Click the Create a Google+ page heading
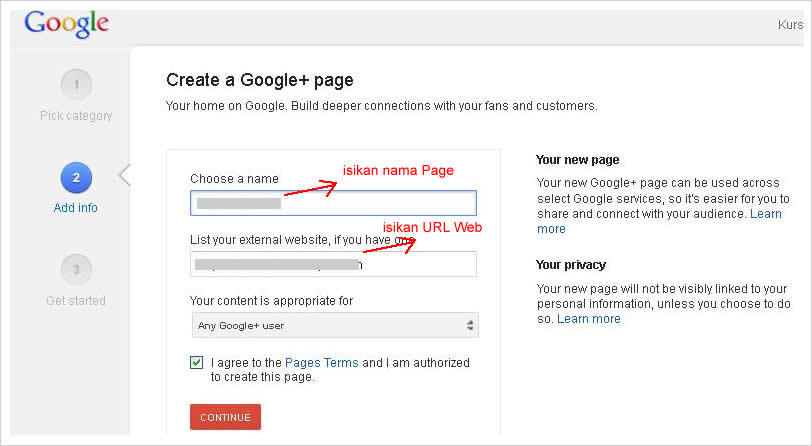The image size is (812, 446). (260, 80)
